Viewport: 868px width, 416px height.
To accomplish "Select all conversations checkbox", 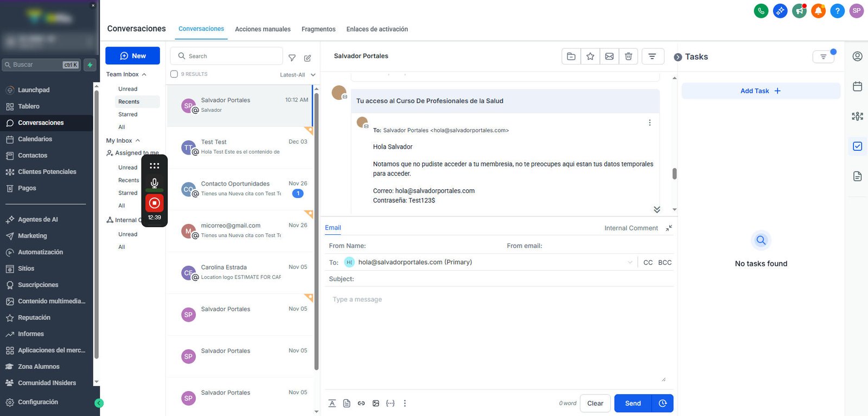I will click(174, 74).
